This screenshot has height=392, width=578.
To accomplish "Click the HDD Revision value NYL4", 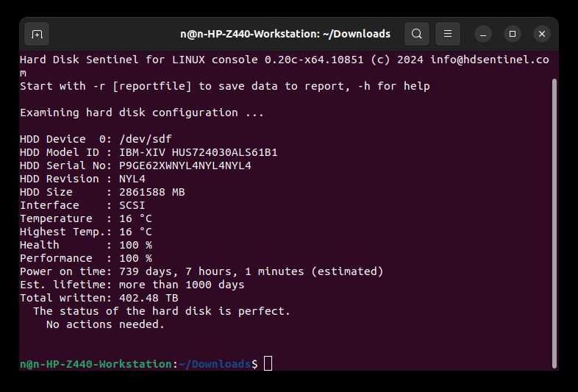I will 132,179.
